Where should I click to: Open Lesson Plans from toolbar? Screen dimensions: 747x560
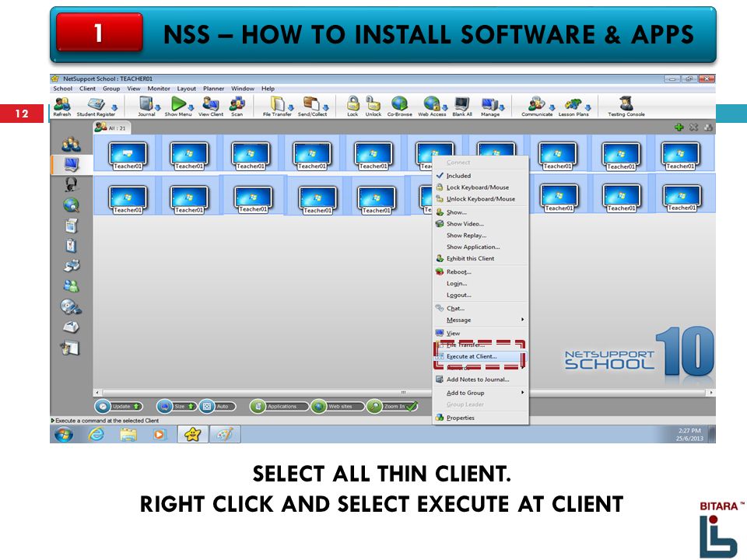tap(573, 106)
